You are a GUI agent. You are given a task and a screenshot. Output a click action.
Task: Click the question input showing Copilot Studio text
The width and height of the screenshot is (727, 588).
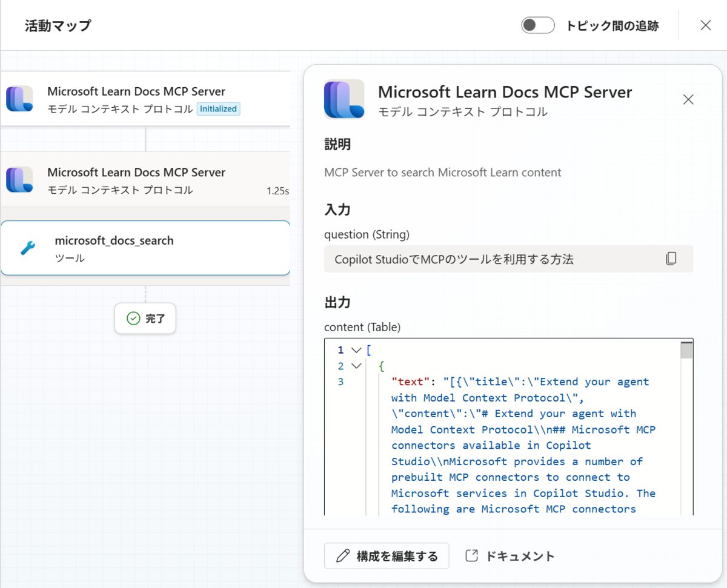tap(485, 258)
